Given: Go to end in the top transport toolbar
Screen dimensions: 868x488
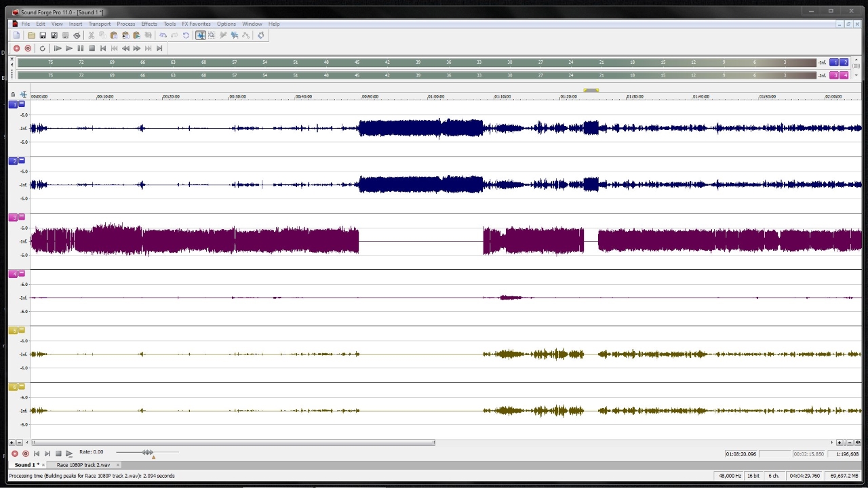Looking at the screenshot, I should [x=159, y=48].
